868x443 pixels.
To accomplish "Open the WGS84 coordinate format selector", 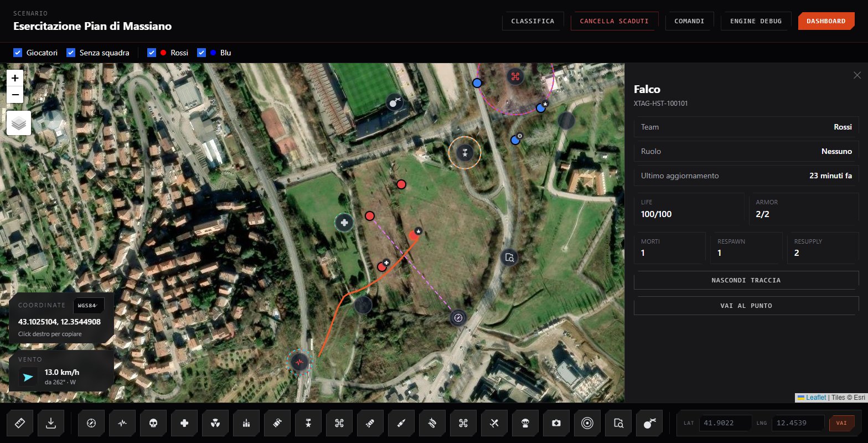I will (89, 306).
